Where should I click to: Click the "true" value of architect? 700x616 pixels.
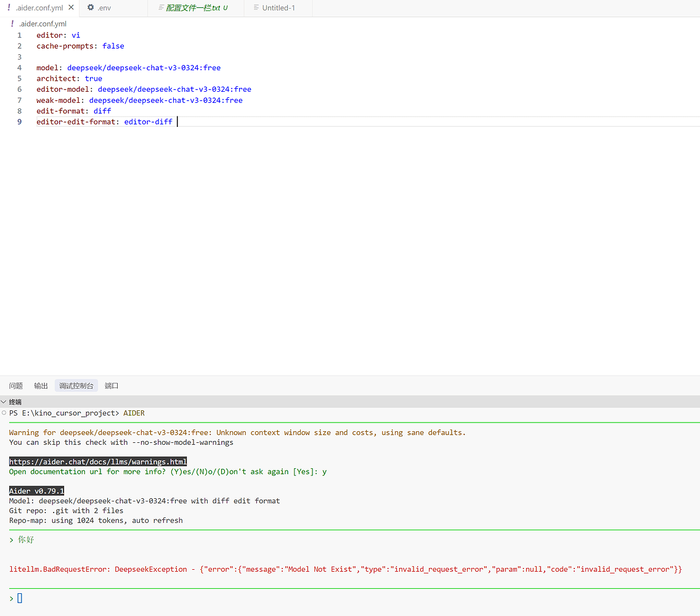click(93, 79)
